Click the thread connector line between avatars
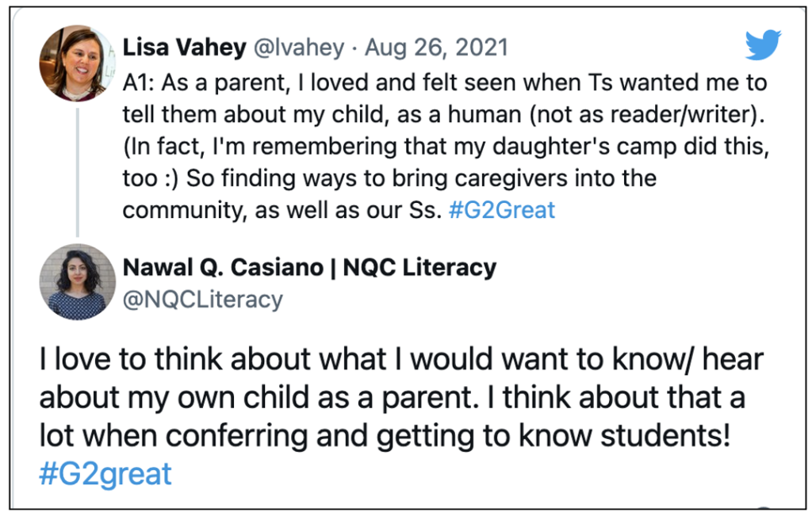 tap(78, 172)
